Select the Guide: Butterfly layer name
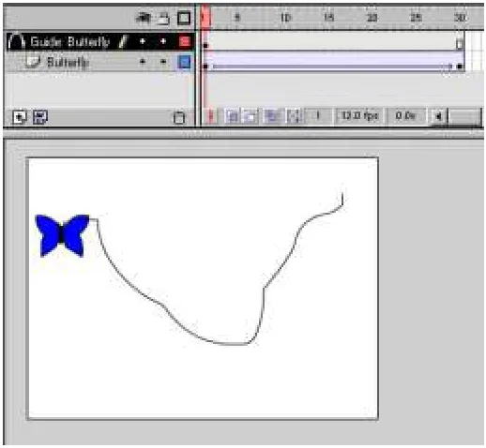486x448 pixels. click(x=70, y=41)
